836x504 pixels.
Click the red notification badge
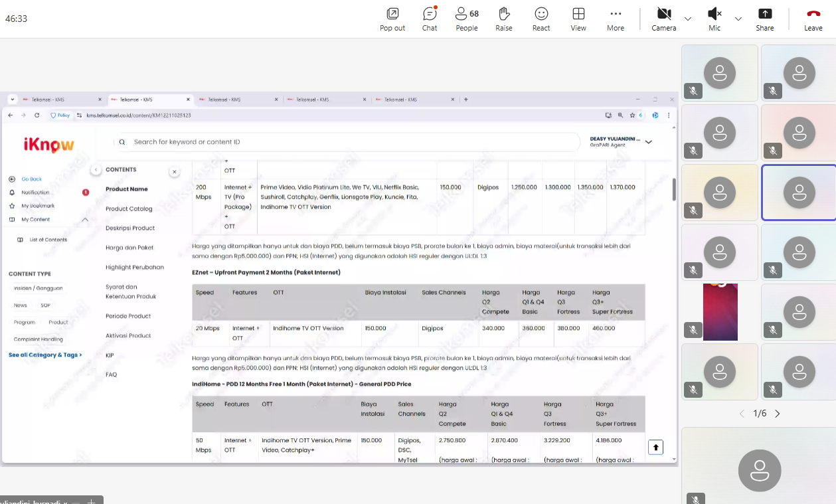(x=86, y=193)
